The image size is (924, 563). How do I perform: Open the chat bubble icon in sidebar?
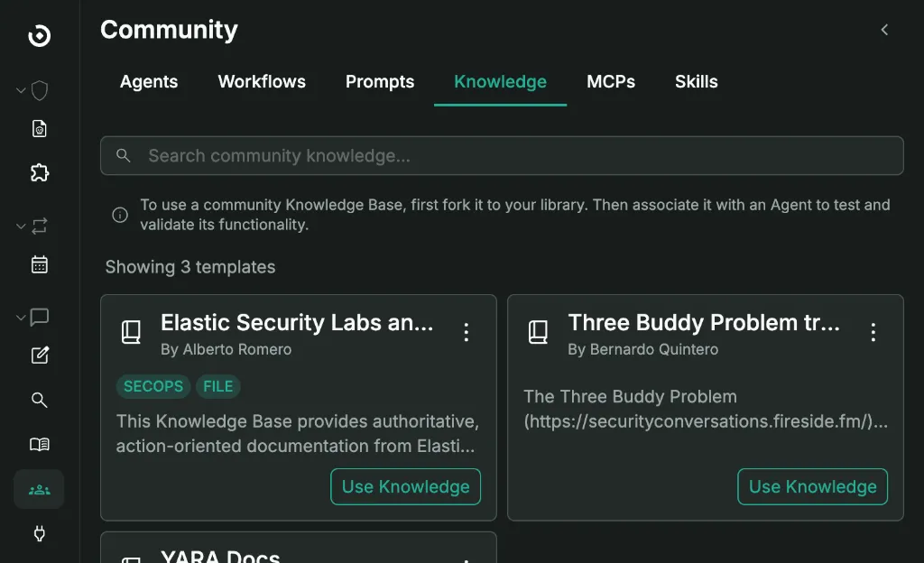coord(40,317)
